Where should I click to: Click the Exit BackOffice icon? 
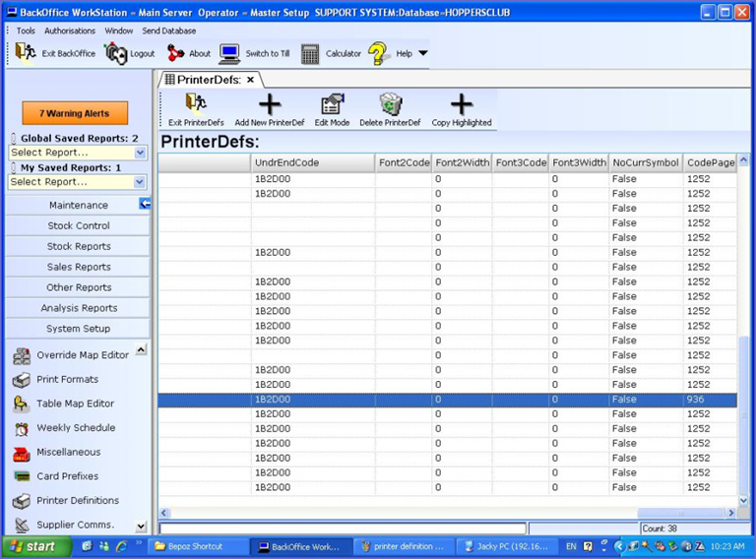pyautogui.click(x=26, y=53)
